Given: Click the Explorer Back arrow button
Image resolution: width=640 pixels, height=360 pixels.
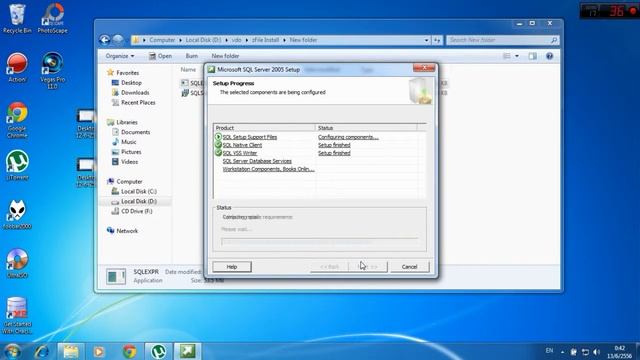Looking at the screenshot, I should coord(104,40).
